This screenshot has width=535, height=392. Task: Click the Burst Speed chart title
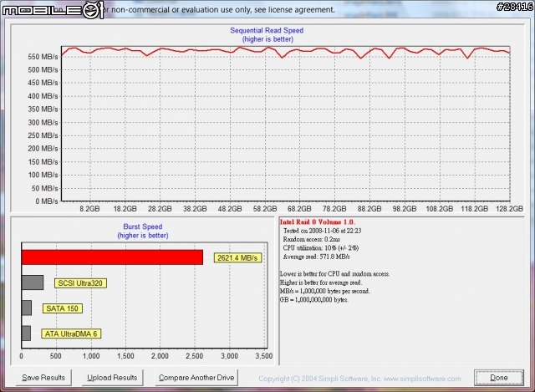pos(143,227)
